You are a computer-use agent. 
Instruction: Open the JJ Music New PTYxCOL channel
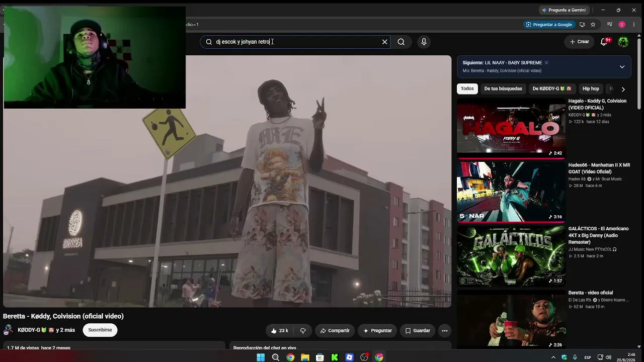[592, 249]
